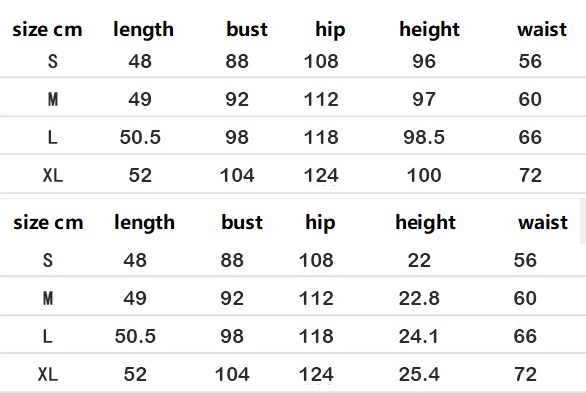Select the 124 hip value in the top table
Screen dimensions: 586x393
[321, 175]
